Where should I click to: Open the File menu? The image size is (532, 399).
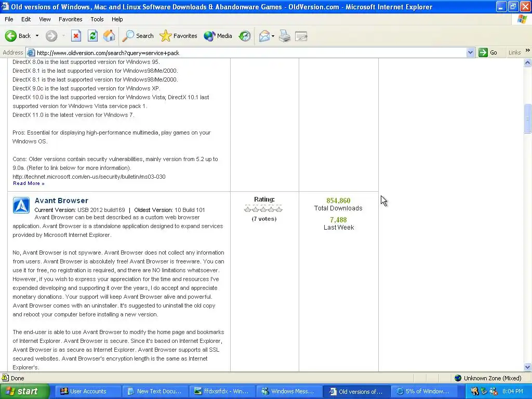(x=9, y=19)
